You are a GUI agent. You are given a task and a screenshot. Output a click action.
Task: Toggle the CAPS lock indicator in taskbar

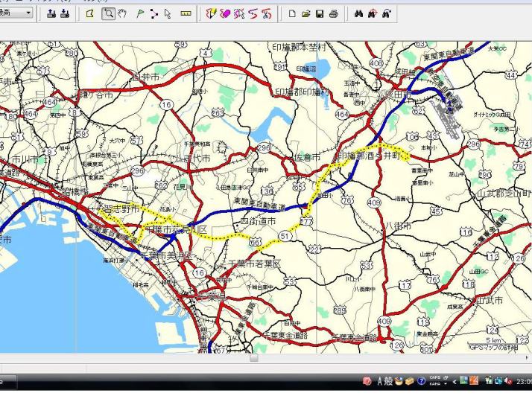pos(435,377)
